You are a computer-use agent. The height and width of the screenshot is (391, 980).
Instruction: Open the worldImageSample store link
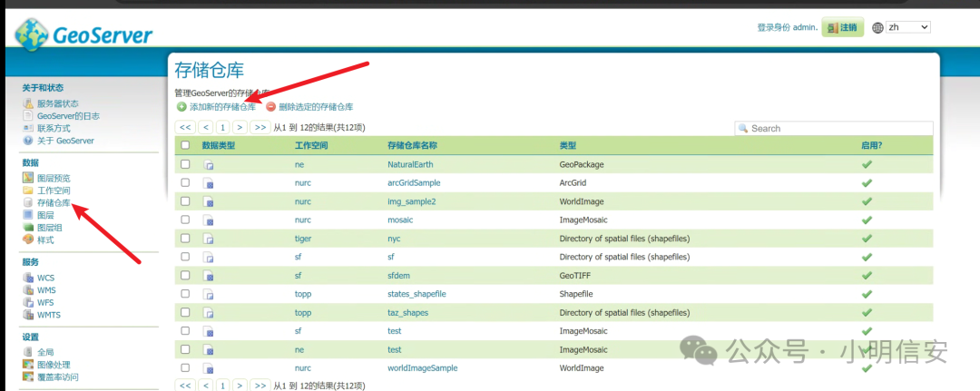[x=423, y=368]
